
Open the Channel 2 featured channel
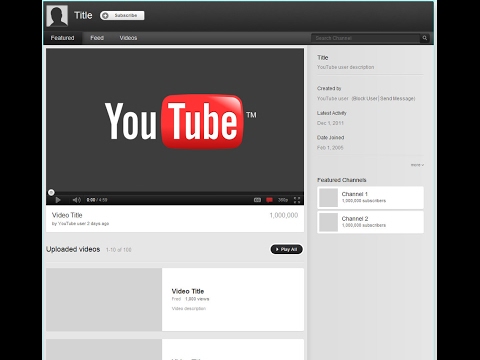point(370,222)
